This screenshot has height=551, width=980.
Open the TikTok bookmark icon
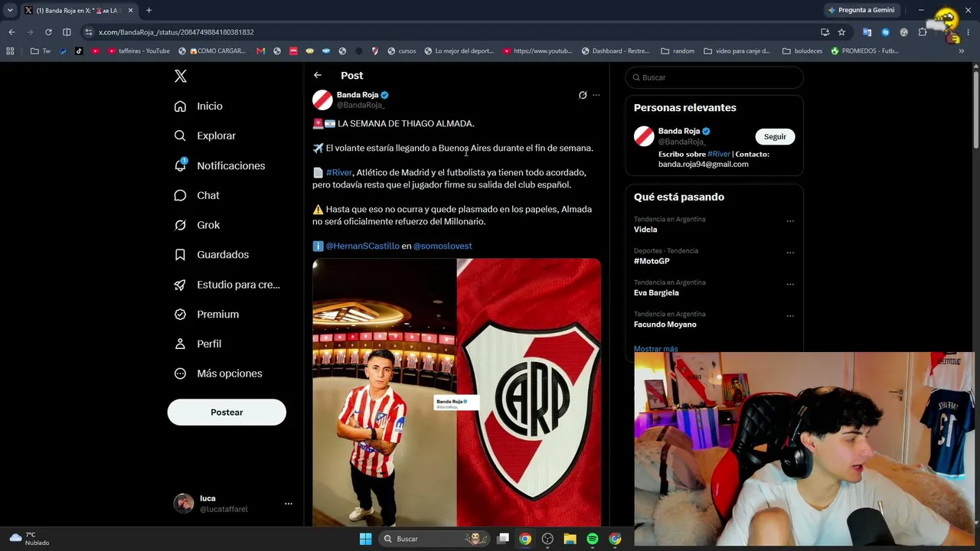coord(79,51)
